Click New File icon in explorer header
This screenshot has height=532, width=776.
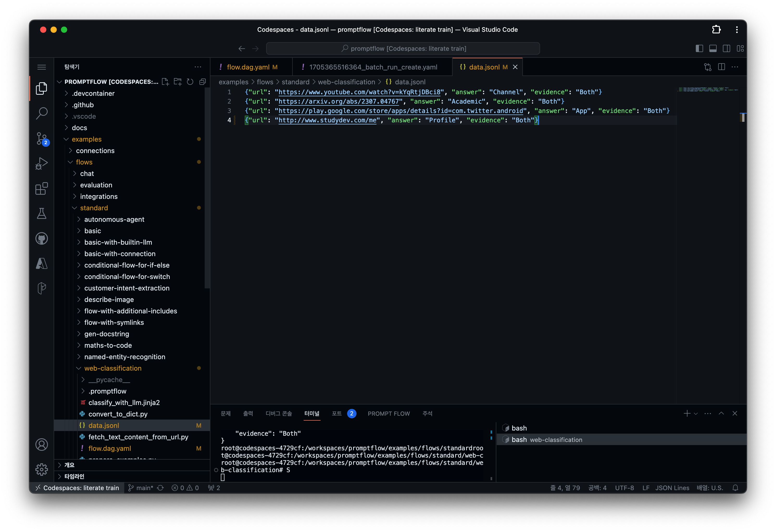(165, 82)
